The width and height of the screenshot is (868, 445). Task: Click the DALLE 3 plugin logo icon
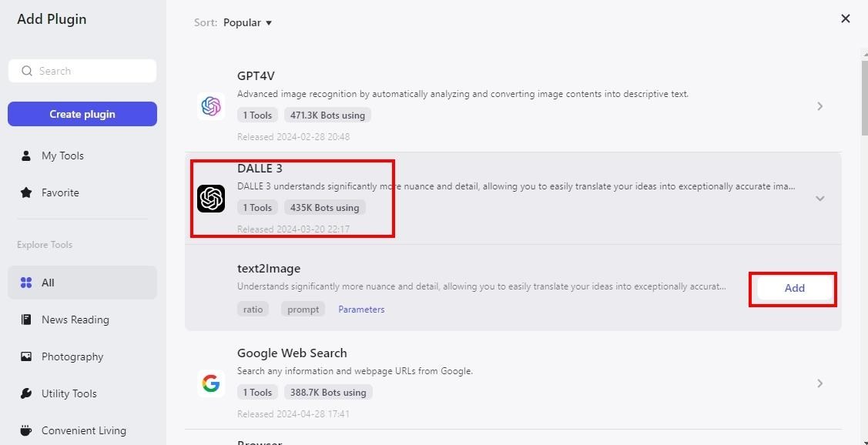coord(211,199)
